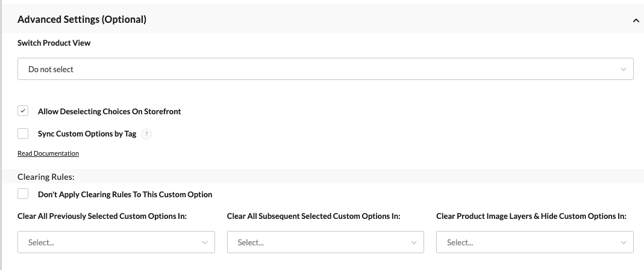Click the Don't Apply Clearing Rules label
Viewport: 644px width, 270px height.
point(125,194)
